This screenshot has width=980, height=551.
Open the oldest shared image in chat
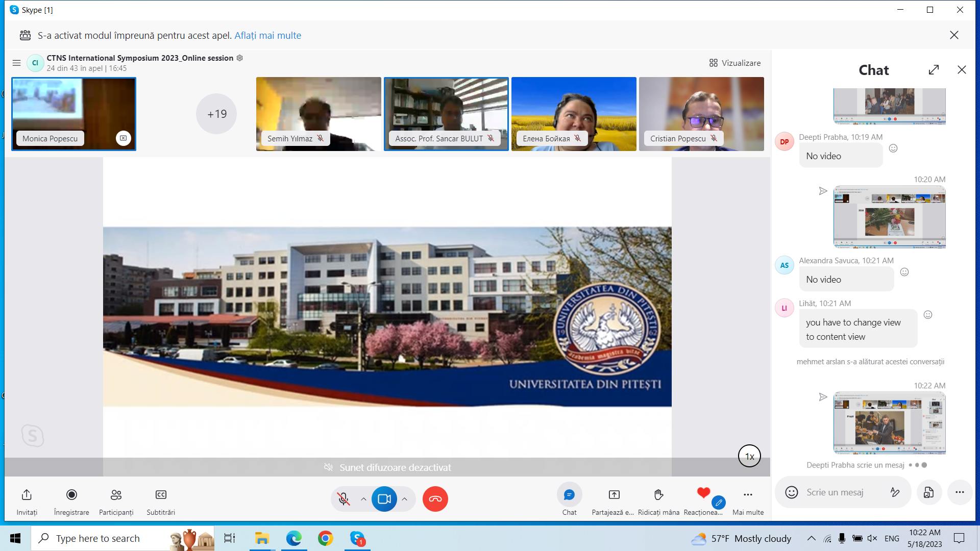click(x=889, y=106)
